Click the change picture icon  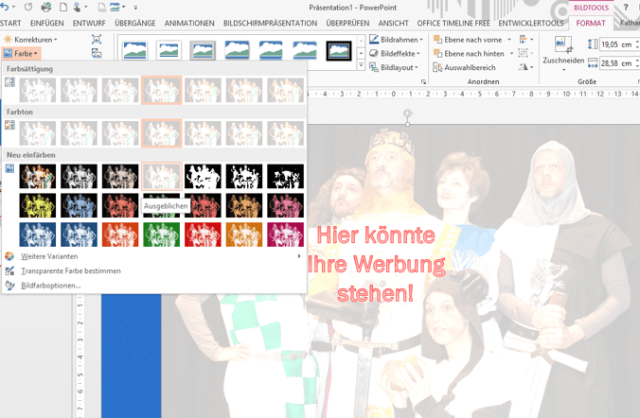point(96,53)
